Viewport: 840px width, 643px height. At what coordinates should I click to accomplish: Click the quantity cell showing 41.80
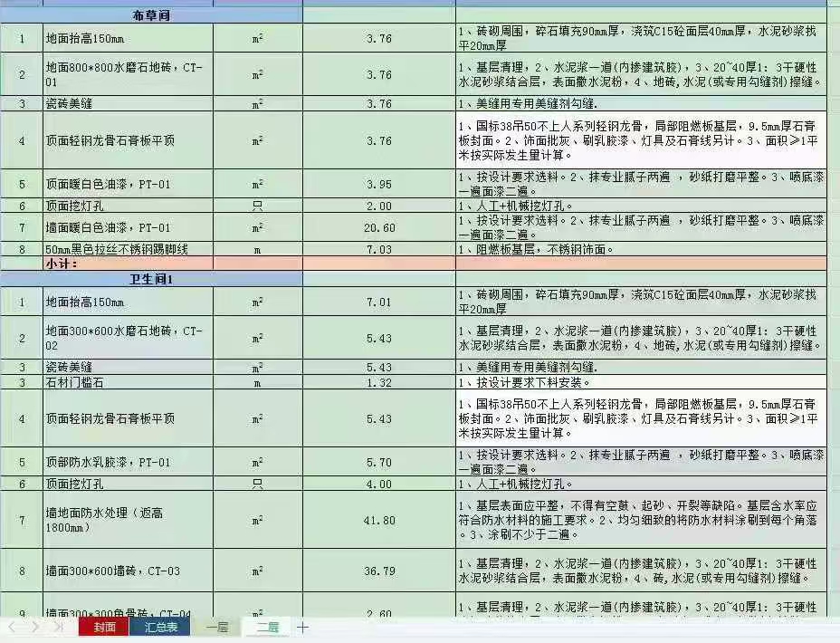(378, 520)
